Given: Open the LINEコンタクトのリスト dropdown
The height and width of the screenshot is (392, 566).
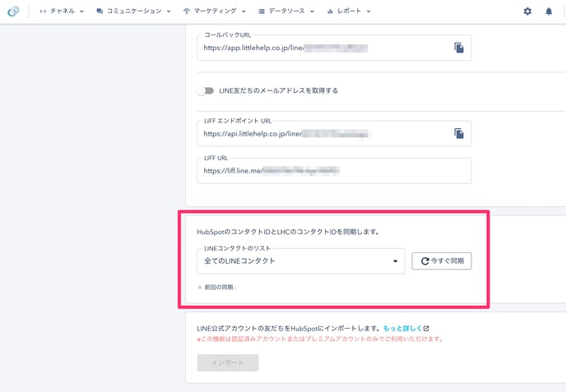Looking at the screenshot, I should (300, 261).
